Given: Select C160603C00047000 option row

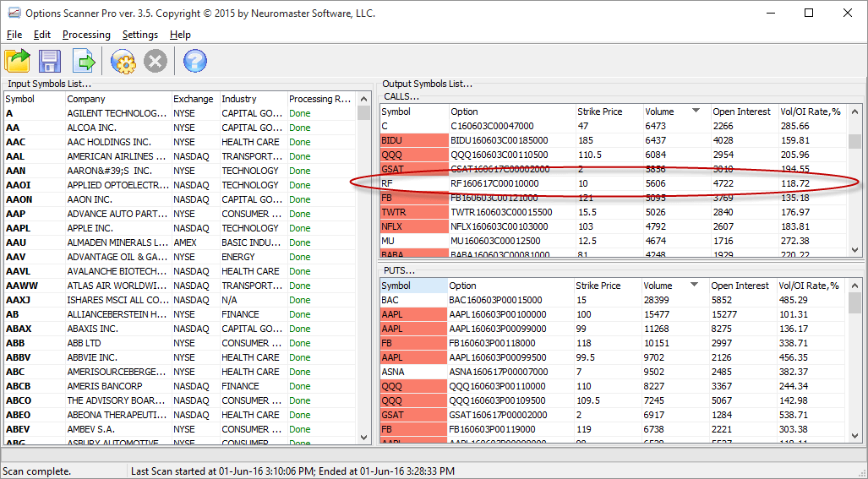Looking at the screenshot, I should (614, 126).
